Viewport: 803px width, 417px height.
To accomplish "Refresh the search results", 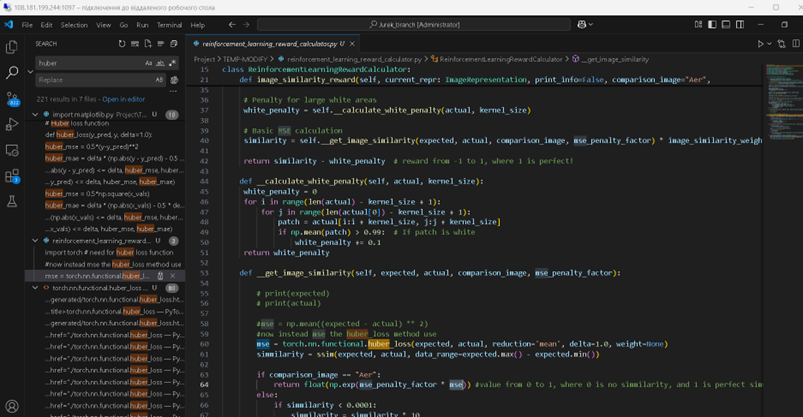I will (122, 44).
